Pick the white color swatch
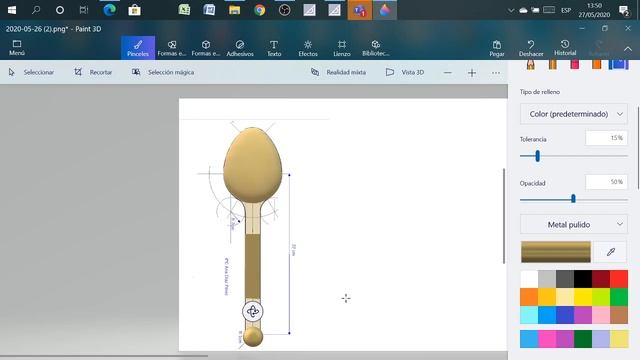Viewport: 640px width, 360px height. click(529, 279)
